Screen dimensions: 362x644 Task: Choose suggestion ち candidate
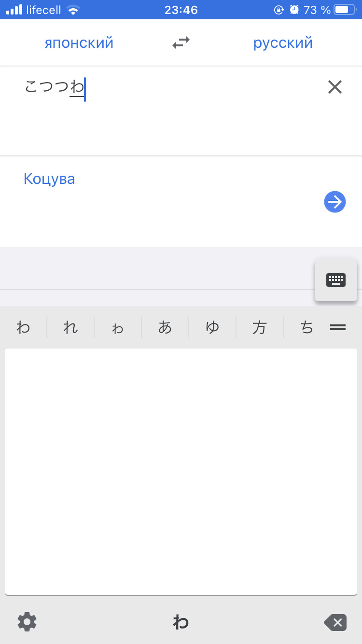[x=306, y=327]
